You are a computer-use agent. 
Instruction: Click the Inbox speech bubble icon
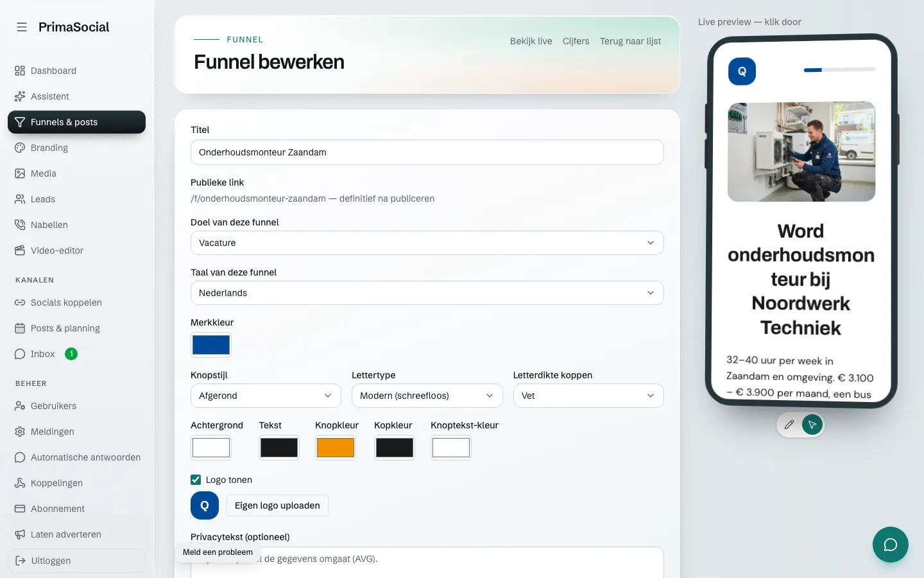[x=20, y=354]
